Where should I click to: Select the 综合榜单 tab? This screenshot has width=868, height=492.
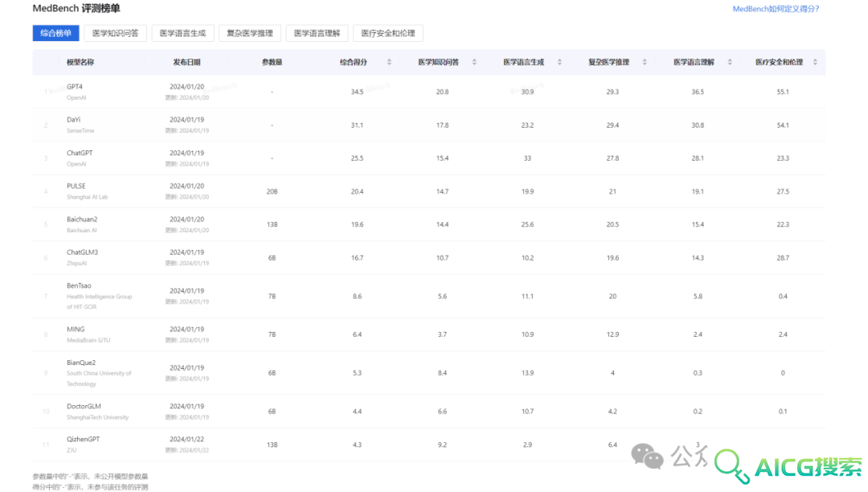point(56,33)
